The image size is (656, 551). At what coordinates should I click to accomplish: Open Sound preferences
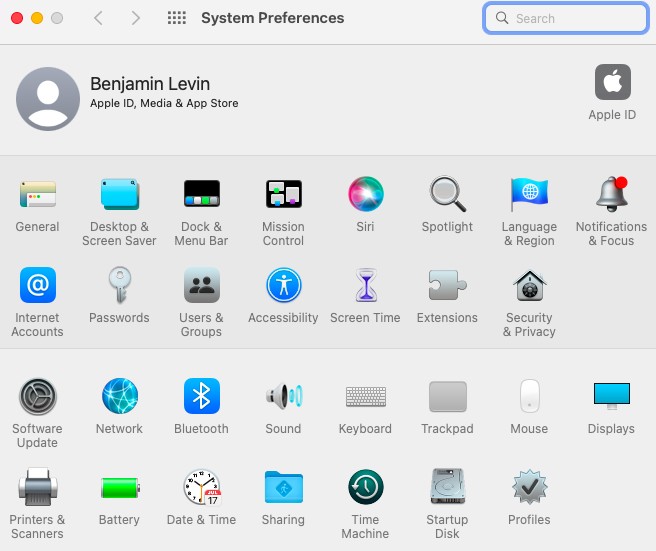coord(284,396)
